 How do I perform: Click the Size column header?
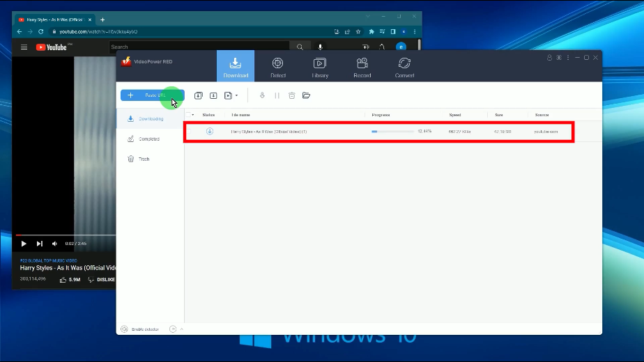499,115
